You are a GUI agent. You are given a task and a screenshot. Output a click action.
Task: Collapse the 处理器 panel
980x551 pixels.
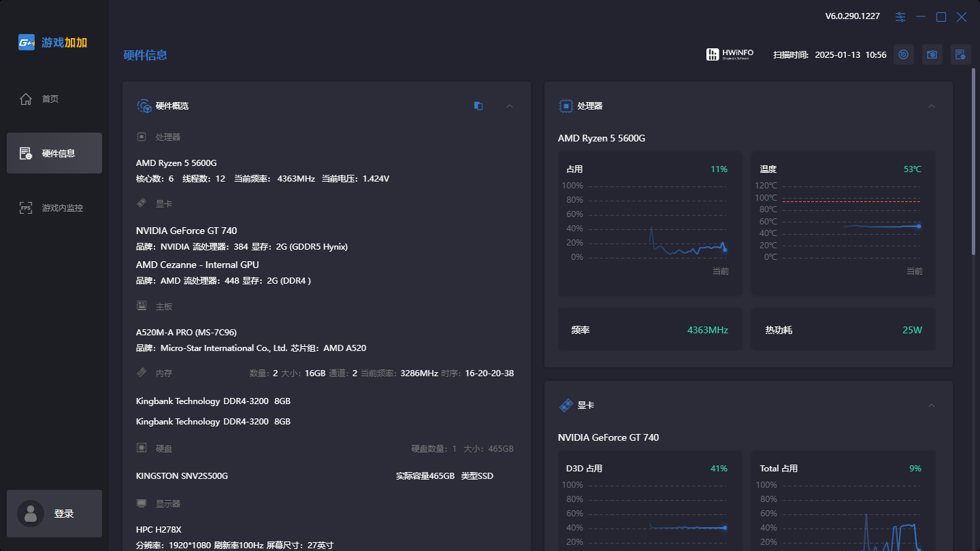(x=932, y=106)
